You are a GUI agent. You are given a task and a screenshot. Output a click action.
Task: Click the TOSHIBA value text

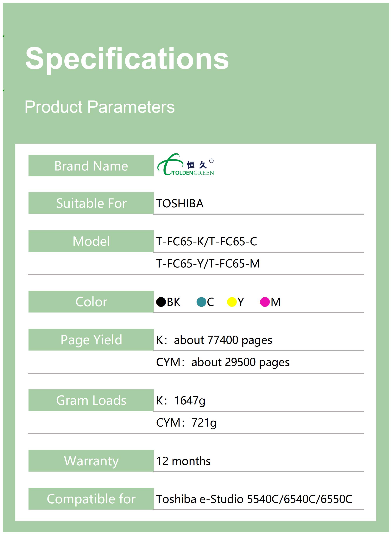pyautogui.click(x=180, y=203)
